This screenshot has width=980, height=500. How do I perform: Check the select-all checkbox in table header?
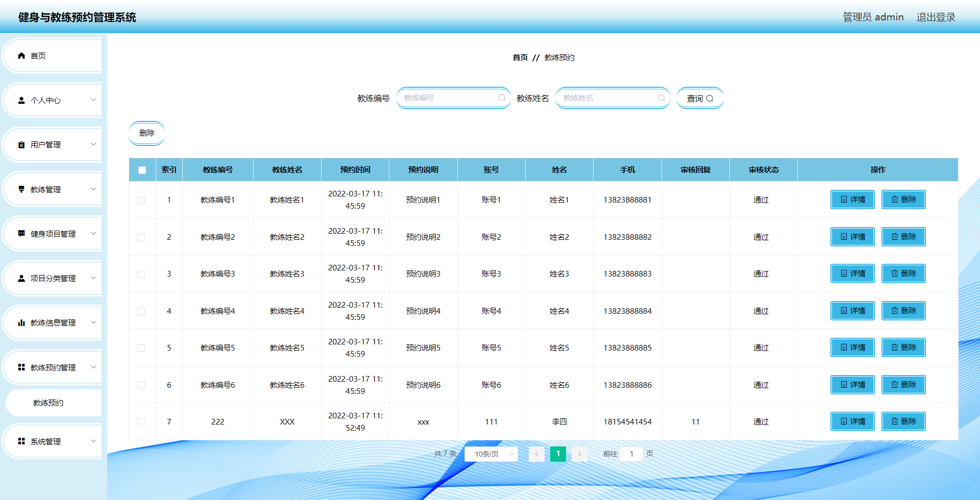(x=142, y=170)
